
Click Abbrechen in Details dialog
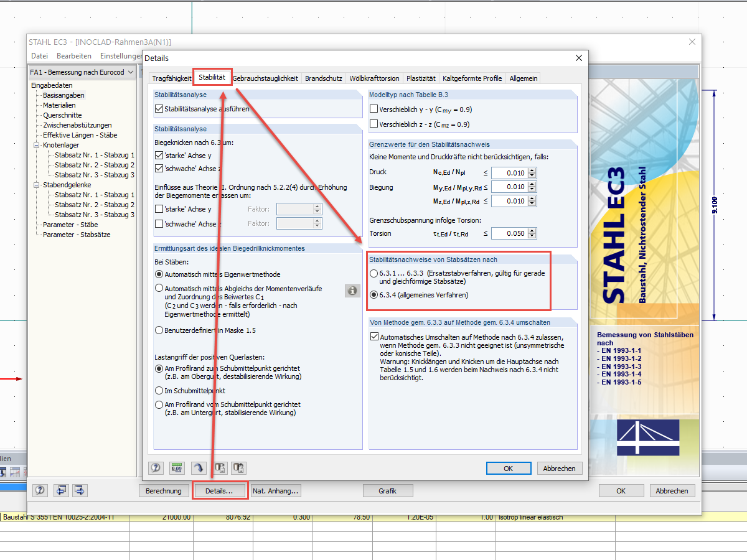(x=560, y=468)
